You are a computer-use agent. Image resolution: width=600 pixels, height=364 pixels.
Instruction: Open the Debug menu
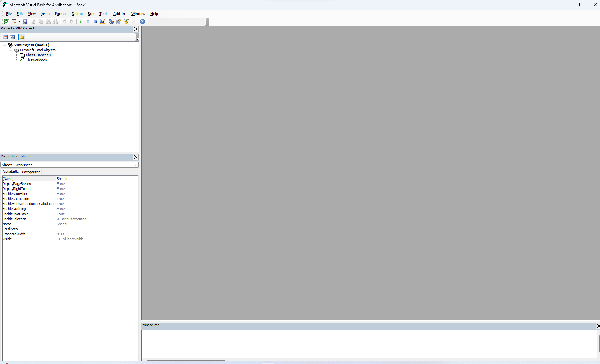77,14
